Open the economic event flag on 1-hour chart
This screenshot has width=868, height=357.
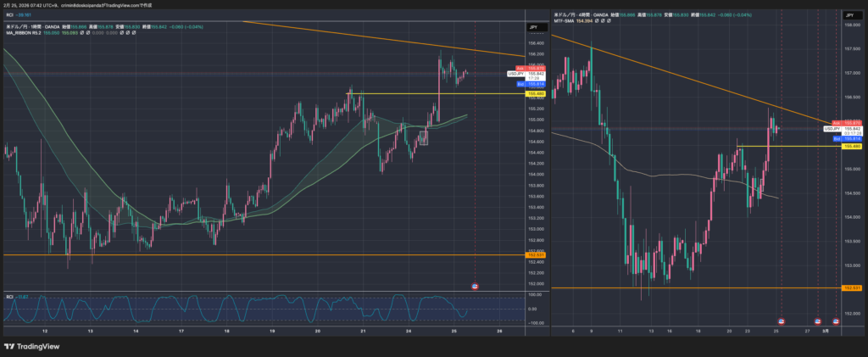pyautogui.click(x=474, y=286)
